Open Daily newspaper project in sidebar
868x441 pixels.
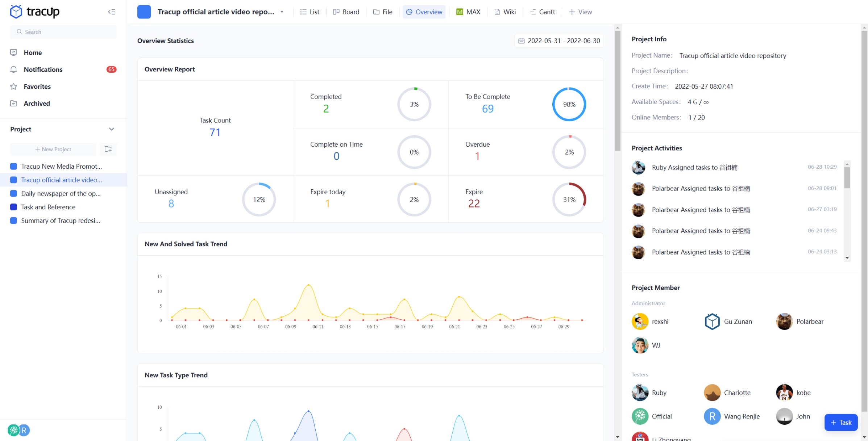61,193
